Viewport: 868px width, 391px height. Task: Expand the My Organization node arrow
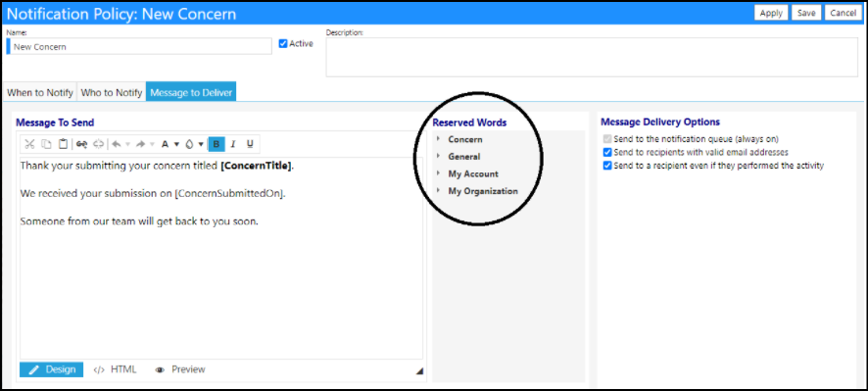(x=438, y=190)
